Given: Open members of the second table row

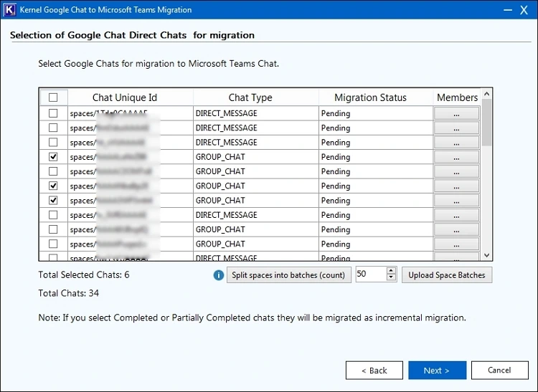Looking at the screenshot, I should (x=456, y=128).
